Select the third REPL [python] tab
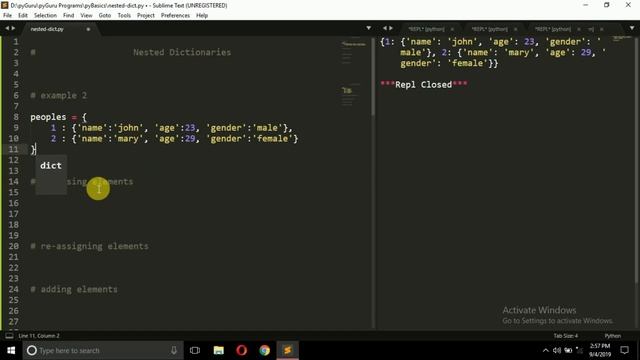Viewport: 640px width, 360px height. [x=553, y=29]
